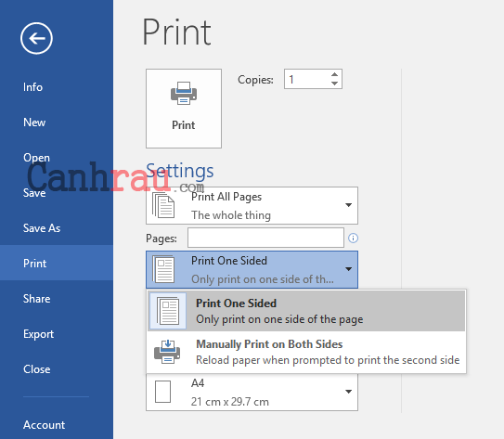Click the Info sidebar item

32,87
